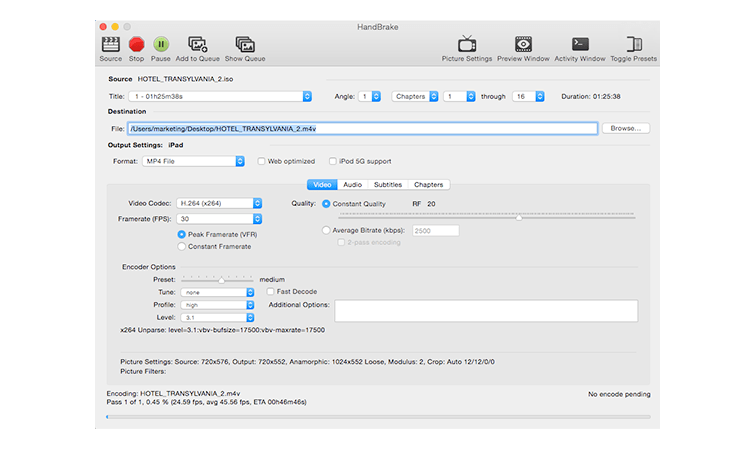The height and width of the screenshot is (450, 755).
Task: Pause the encoding job
Action: (x=161, y=45)
